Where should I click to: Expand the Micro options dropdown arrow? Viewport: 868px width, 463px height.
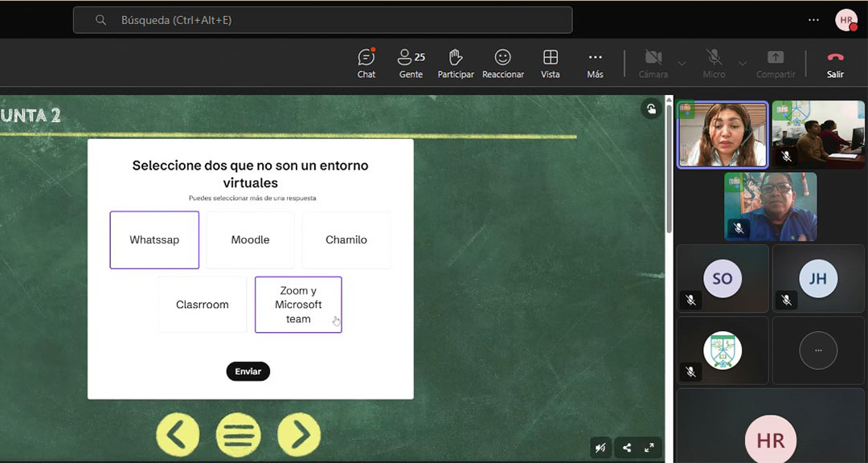click(742, 64)
